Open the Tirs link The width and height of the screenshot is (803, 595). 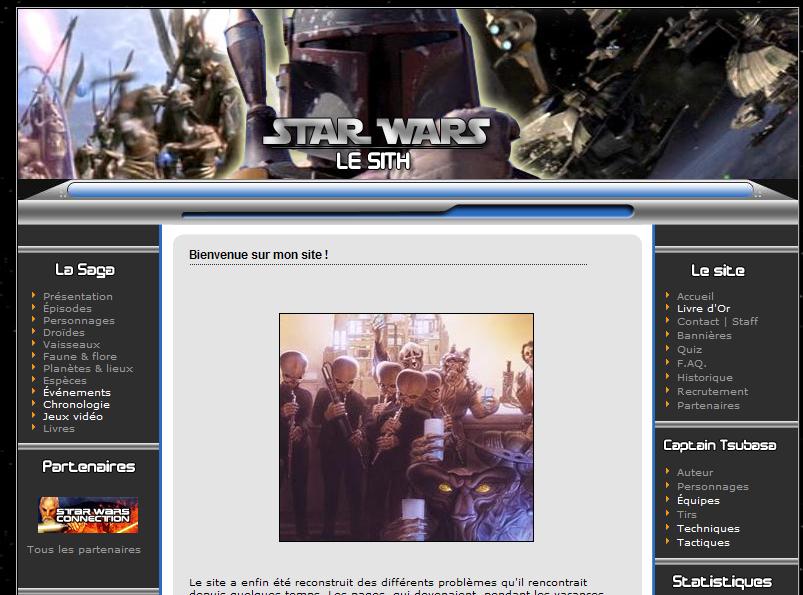coord(687,515)
